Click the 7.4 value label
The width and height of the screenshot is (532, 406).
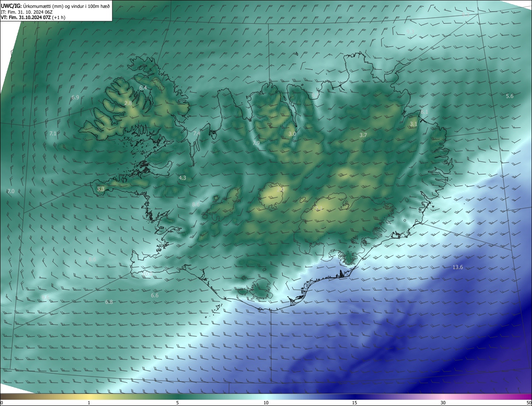coord(197,134)
